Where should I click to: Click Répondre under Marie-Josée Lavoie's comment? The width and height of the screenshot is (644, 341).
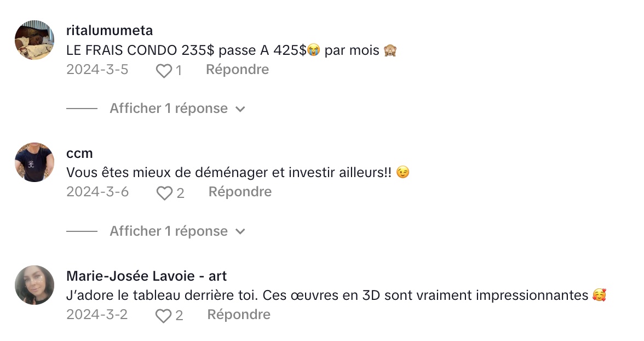click(239, 315)
